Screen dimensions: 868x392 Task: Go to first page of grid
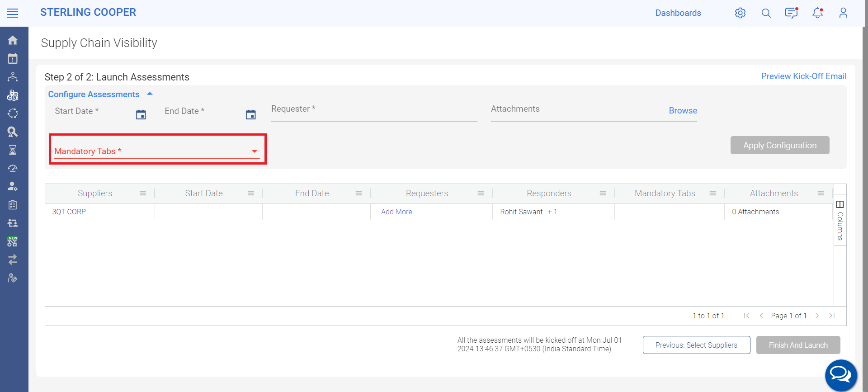click(x=746, y=316)
